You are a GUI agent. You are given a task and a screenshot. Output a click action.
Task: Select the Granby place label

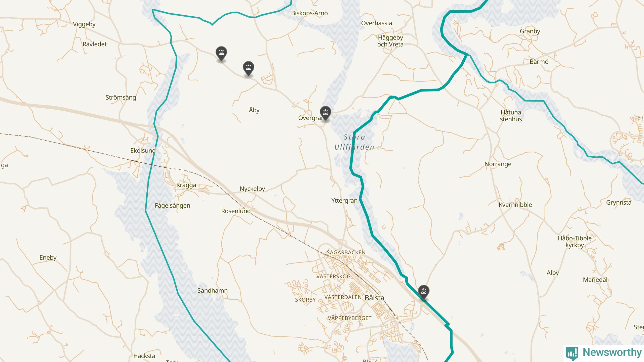click(530, 31)
